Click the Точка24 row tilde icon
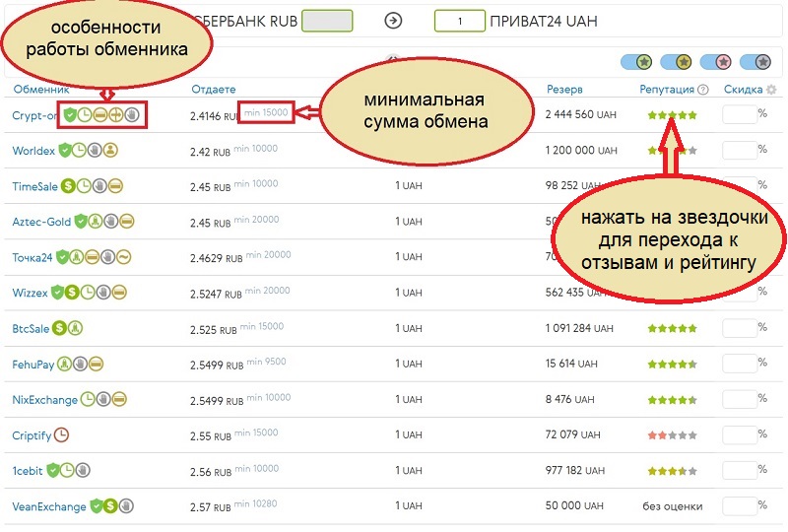Image resolution: width=788 pixels, height=532 pixels. coord(124,257)
